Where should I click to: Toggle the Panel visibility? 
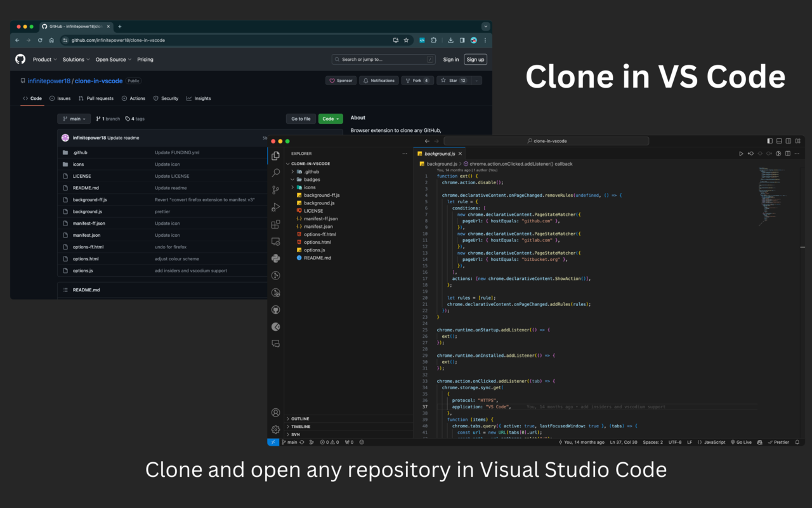point(779,140)
